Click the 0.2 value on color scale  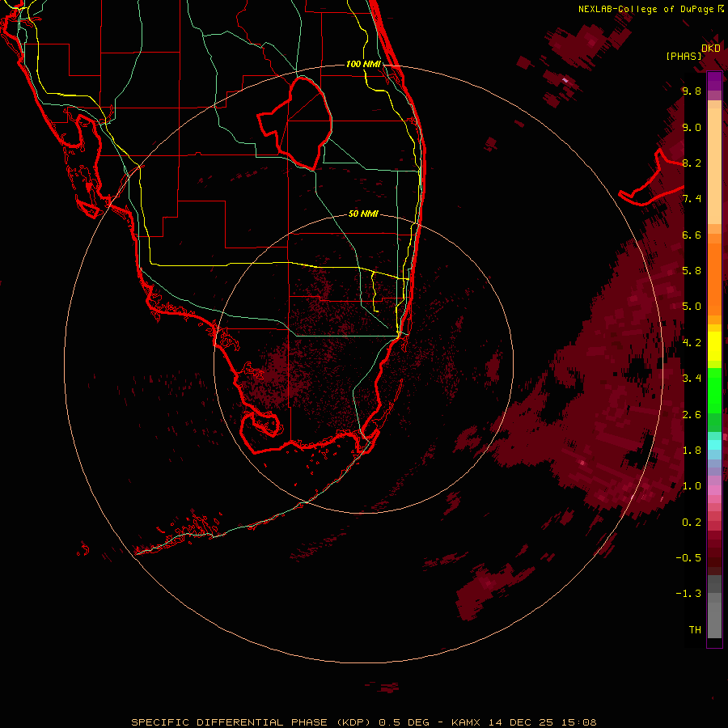point(692,523)
